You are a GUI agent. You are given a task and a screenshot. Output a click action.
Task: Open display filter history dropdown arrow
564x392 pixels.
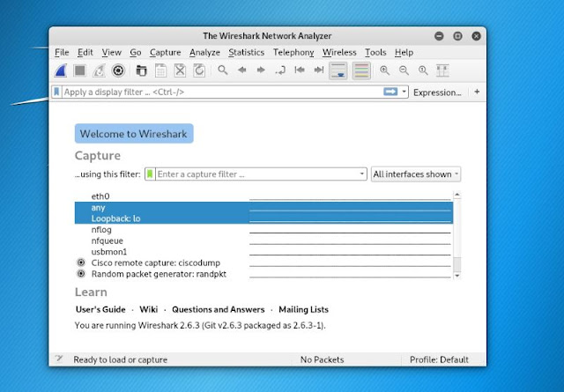tap(404, 92)
